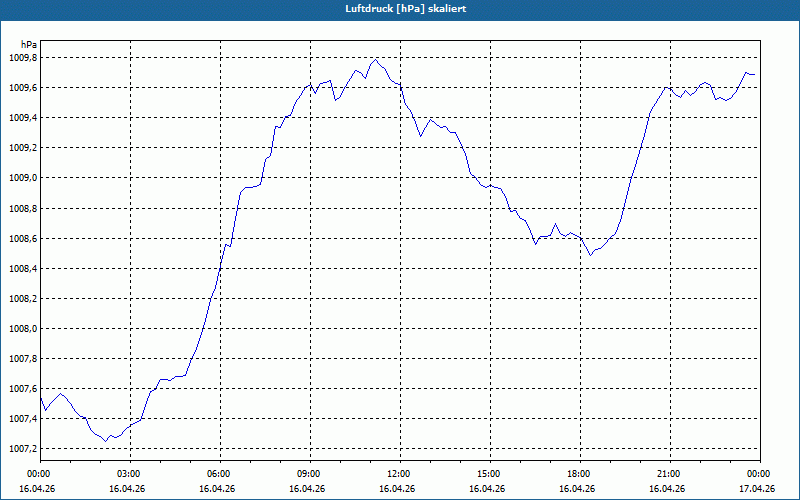Click the 1008,0 y-axis label
The width and height of the screenshot is (800, 500).
[23, 329]
